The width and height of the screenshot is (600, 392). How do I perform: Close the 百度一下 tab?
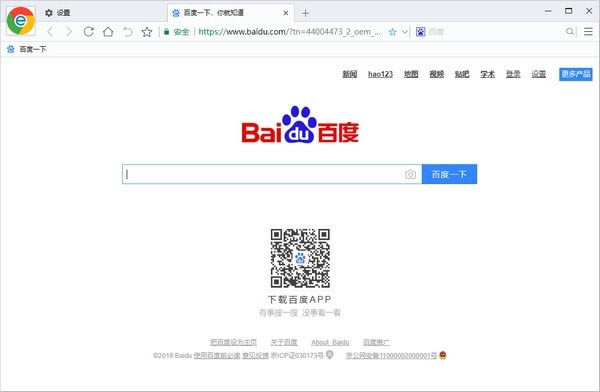[x=286, y=13]
